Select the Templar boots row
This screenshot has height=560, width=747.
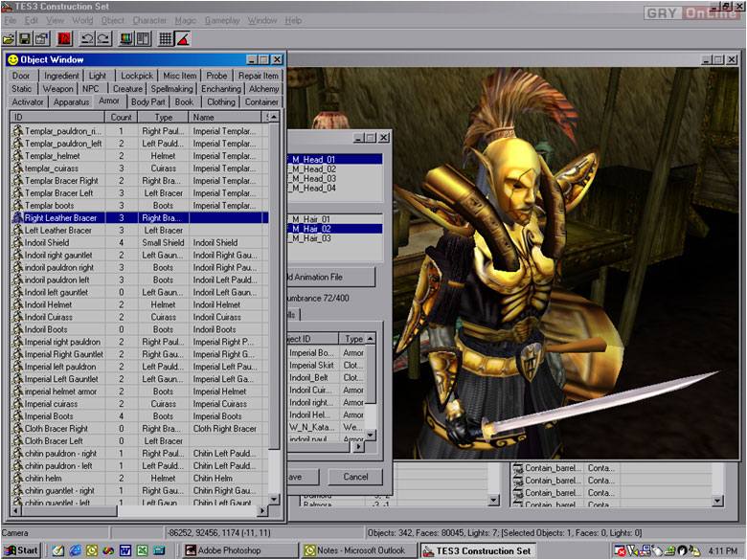[140, 205]
